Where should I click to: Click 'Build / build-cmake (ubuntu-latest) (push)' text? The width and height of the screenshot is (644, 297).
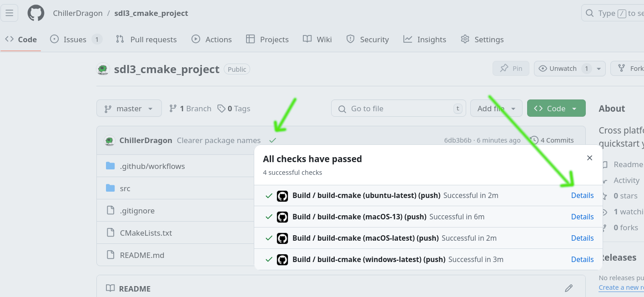pyautogui.click(x=367, y=195)
